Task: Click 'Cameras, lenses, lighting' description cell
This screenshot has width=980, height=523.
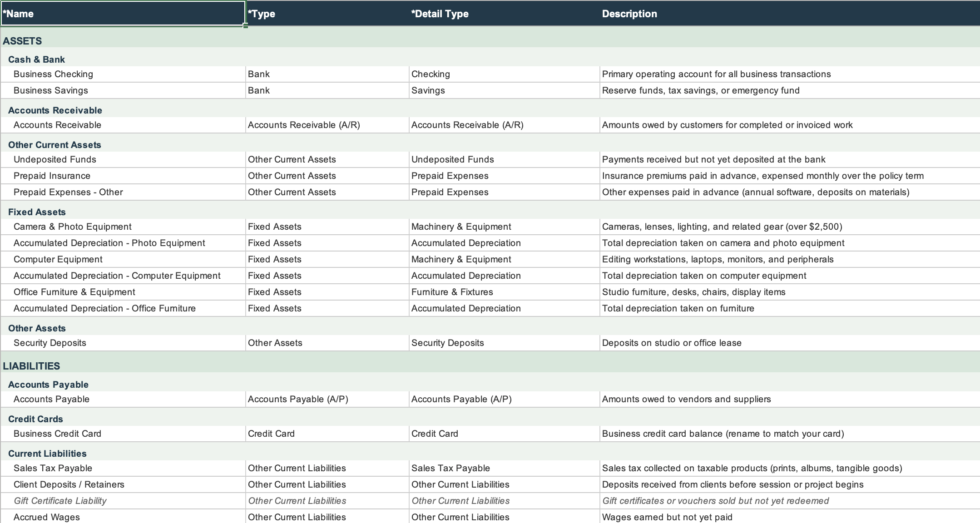Action: 790,227
